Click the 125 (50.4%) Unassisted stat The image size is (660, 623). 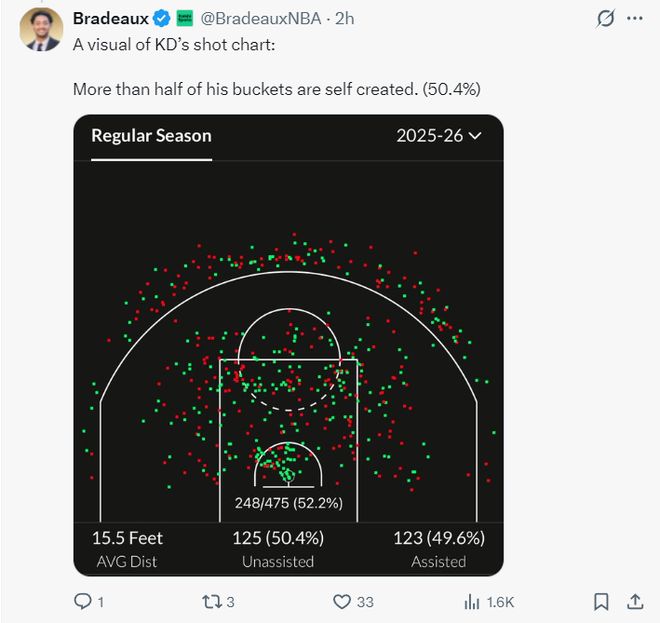tap(278, 548)
